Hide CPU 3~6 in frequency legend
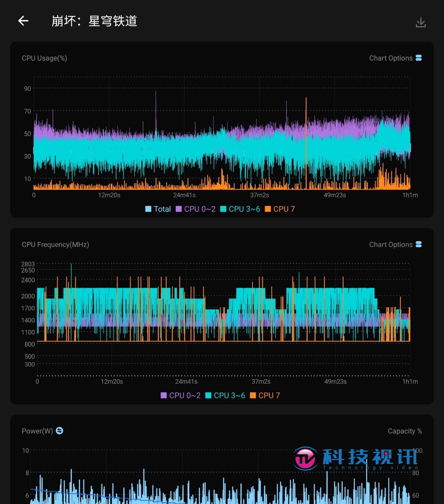 [x=225, y=395]
